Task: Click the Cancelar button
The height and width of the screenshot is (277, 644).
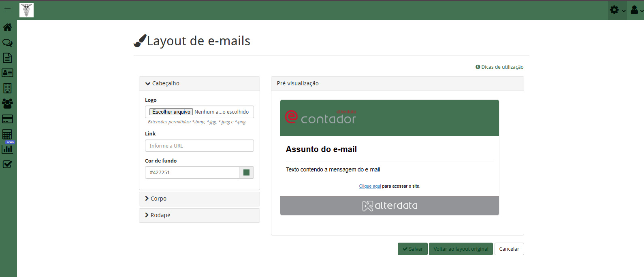Action: (x=509, y=249)
